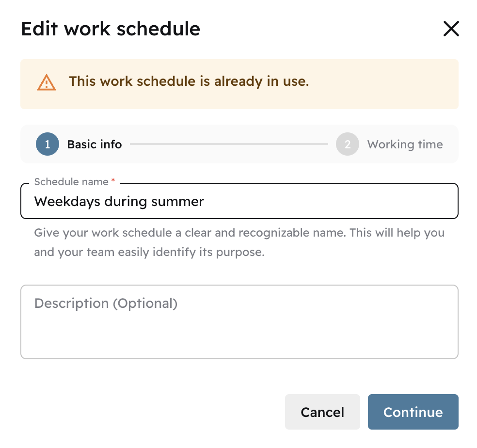Click the Continue button
The height and width of the screenshot is (448, 477).
[x=413, y=412]
